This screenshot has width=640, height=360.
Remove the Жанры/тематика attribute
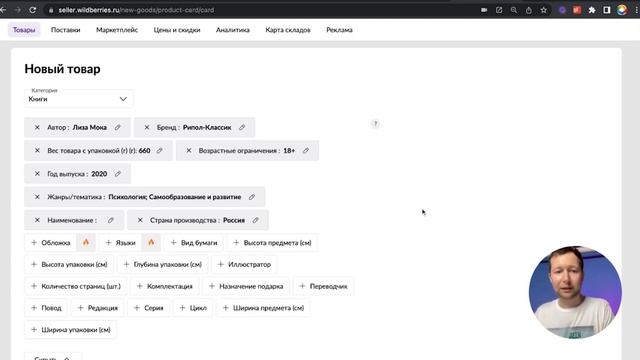pyautogui.click(x=37, y=197)
